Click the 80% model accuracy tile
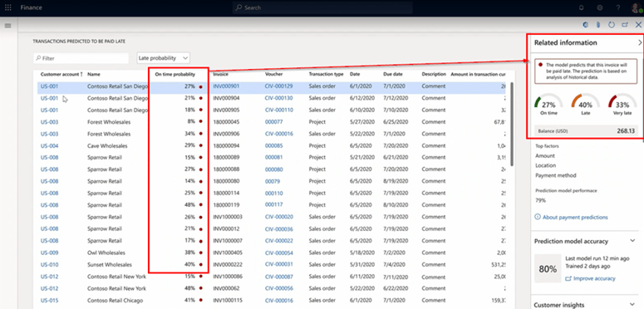The width and height of the screenshot is (644, 309). point(548,269)
